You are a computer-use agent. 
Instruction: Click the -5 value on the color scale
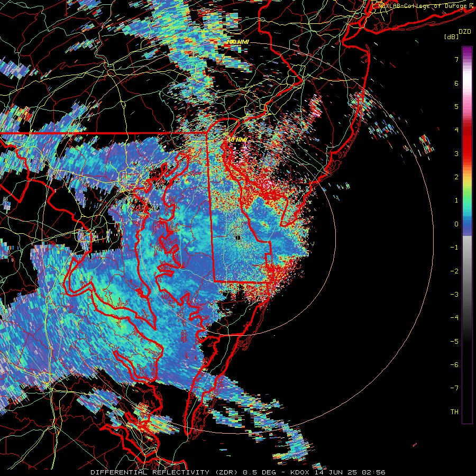[x=454, y=342]
